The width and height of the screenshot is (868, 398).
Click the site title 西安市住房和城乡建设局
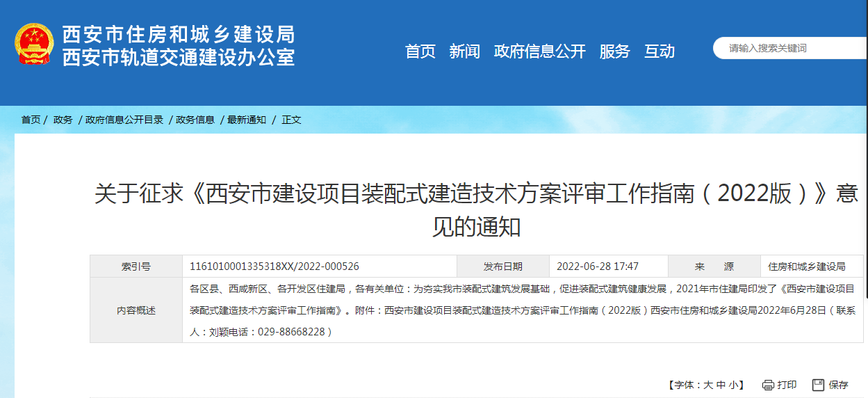(x=179, y=34)
